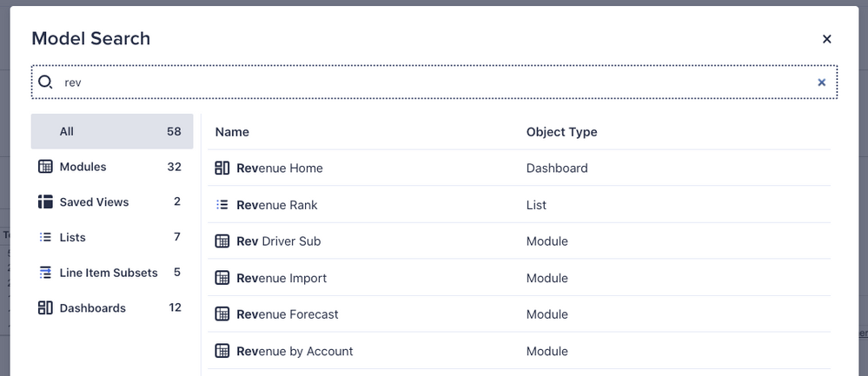Open the Revenue Home dashboard result
This screenshot has height=376, width=868.
pos(280,168)
